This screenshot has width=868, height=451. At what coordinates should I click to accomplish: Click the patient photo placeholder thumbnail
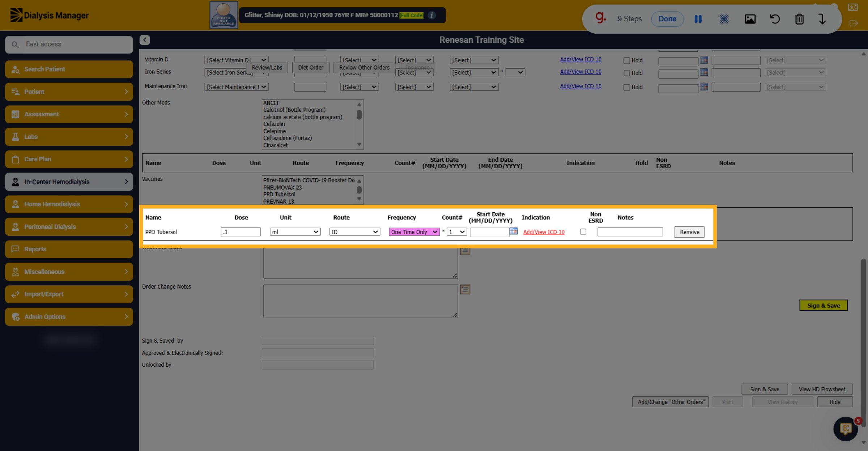224,15
